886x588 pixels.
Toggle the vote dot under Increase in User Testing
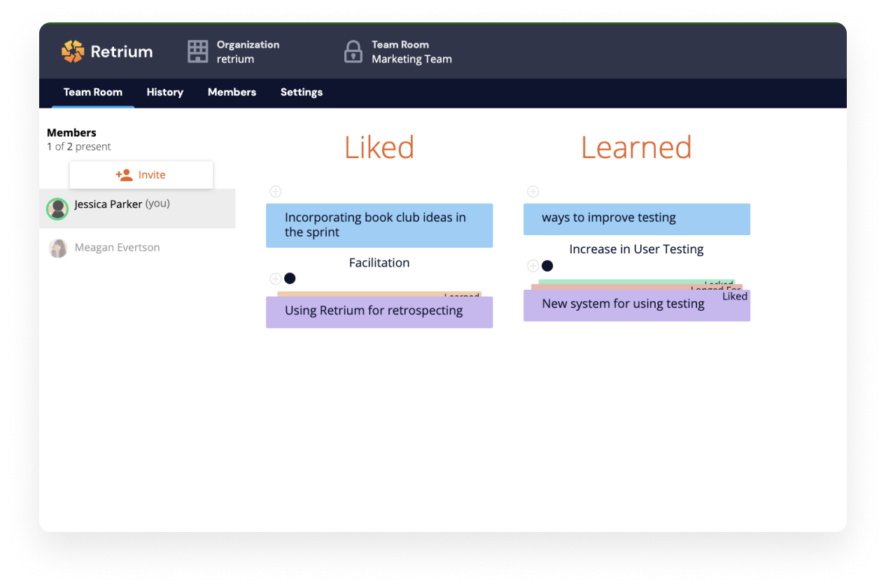547,265
